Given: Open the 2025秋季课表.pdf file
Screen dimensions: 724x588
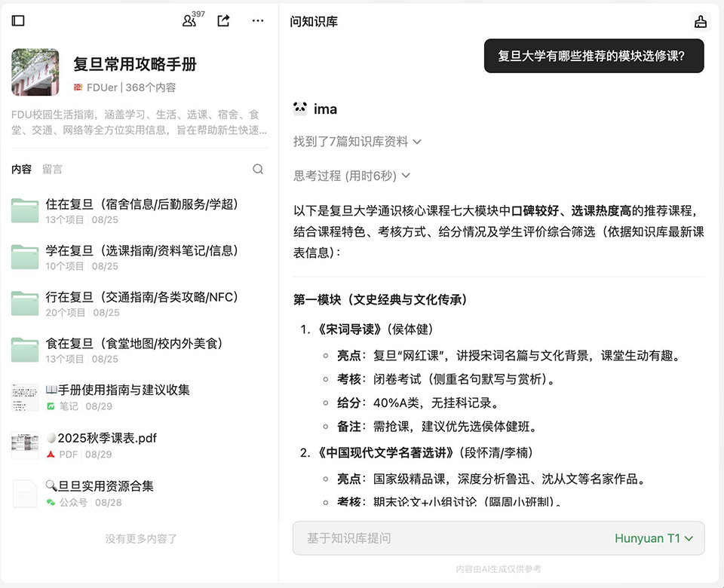Looking at the screenshot, I should [106, 438].
